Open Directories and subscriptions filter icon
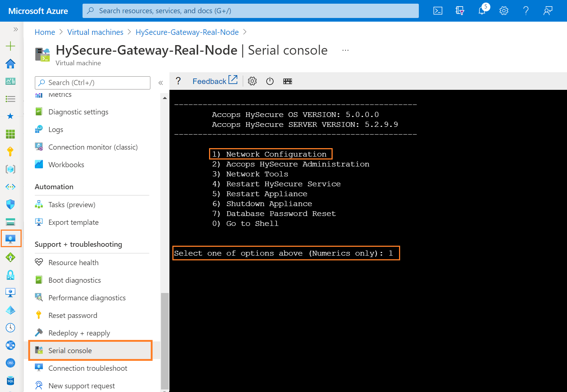This screenshot has width=567, height=392. [460, 11]
